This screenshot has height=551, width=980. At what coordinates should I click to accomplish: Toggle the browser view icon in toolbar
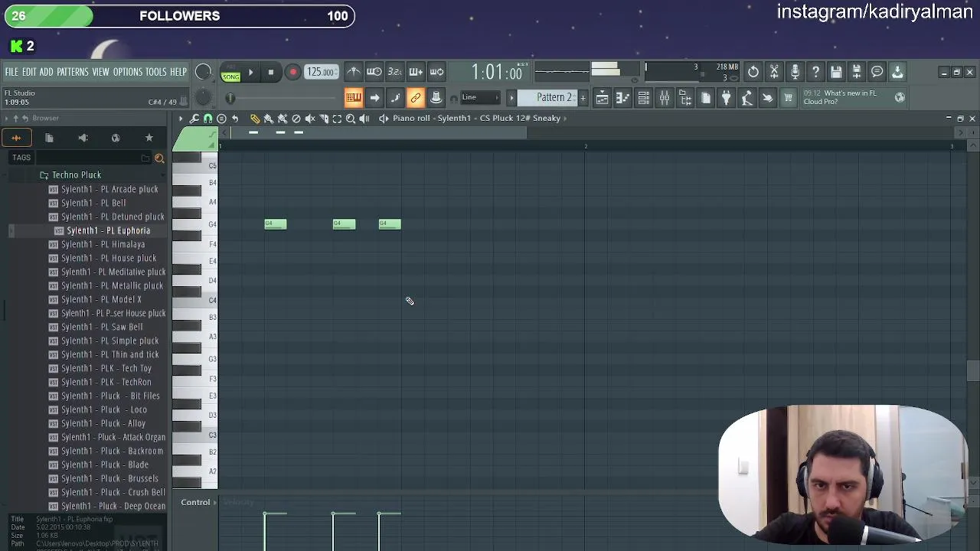coord(684,98)
